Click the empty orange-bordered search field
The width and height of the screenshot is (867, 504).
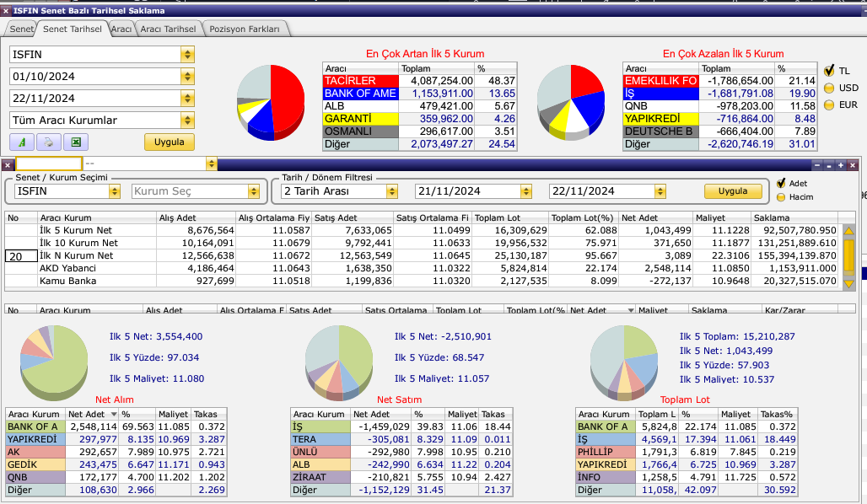(49, 164)
